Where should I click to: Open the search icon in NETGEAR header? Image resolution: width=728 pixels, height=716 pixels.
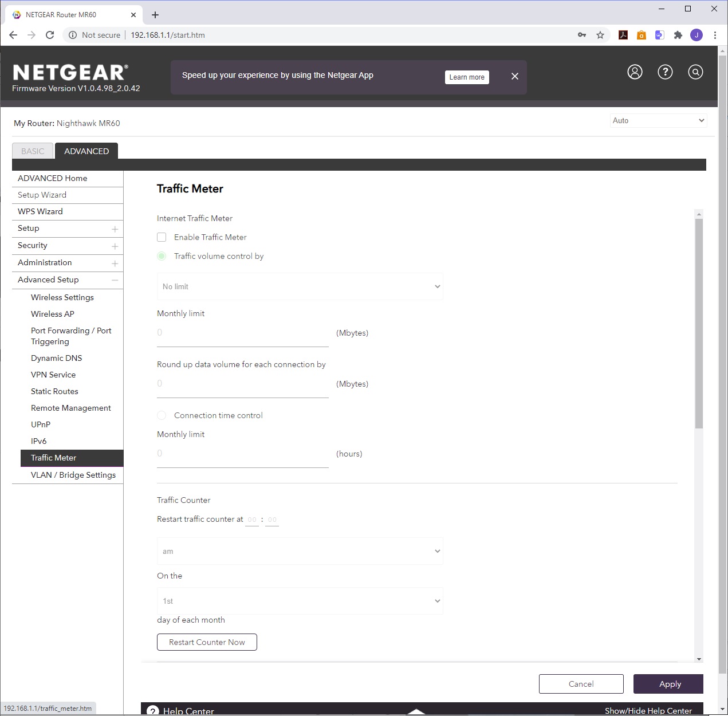(695, 72)
